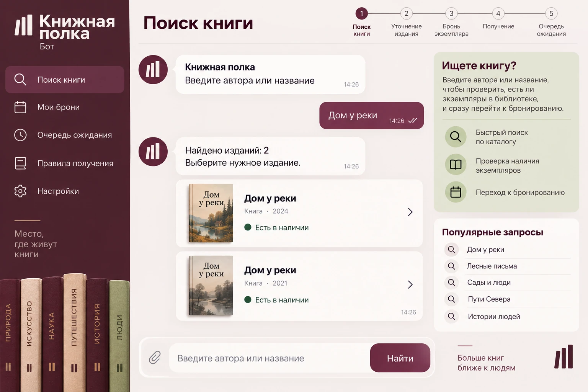This screenshot has height=392, width=588.
Task: Go to step 4 Получение
Action: tap(498, 19)
